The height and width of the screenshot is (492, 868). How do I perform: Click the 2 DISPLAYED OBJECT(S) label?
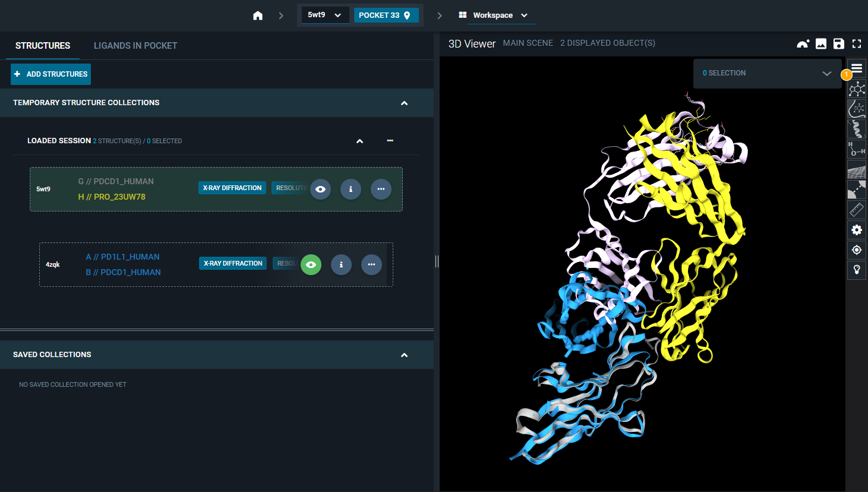pos(608,43)
